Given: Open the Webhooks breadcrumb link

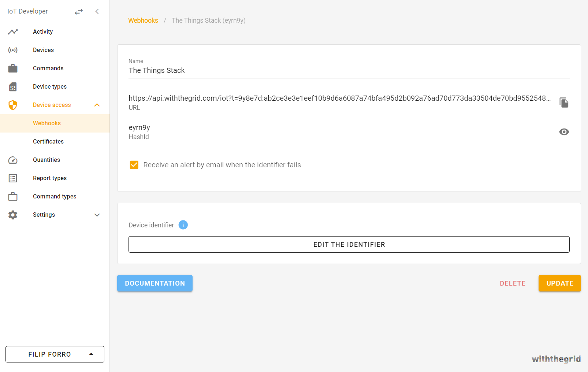Looking at the screenshot, I should click(x=143, y=21).
